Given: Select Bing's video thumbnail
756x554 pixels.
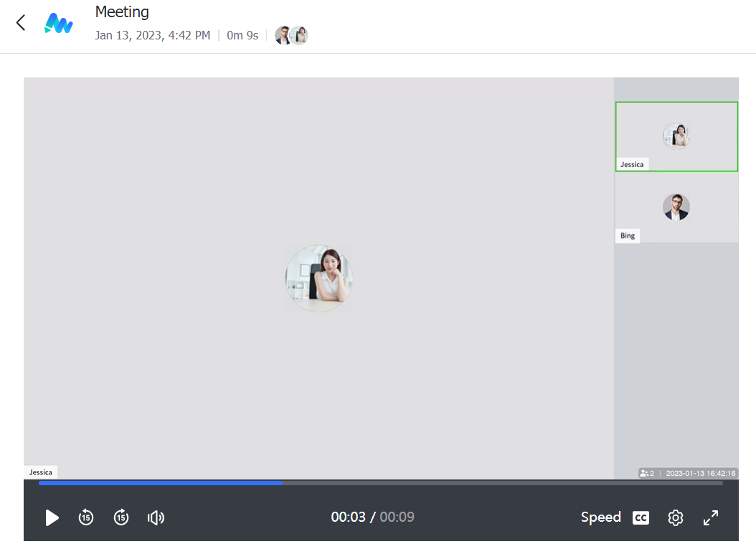Looking at the screenshot, I should [676, 208].
